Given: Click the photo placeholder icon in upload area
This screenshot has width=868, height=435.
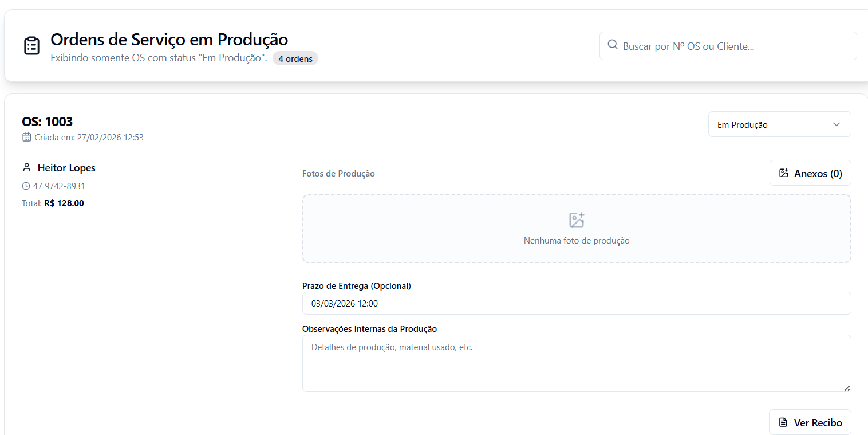Looking at the screenshot, I should coord(577,220).
